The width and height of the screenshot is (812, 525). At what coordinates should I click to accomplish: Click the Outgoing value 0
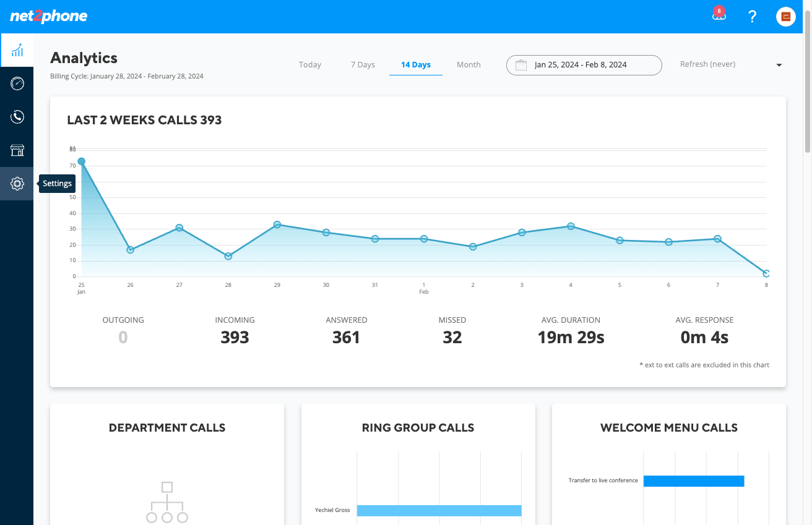[x=123, y=338]
